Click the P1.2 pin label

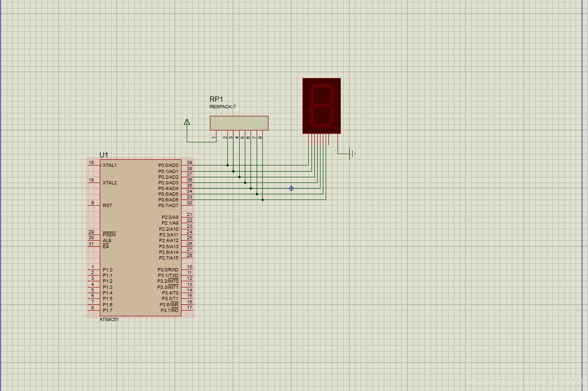click(x=107, y=281)
